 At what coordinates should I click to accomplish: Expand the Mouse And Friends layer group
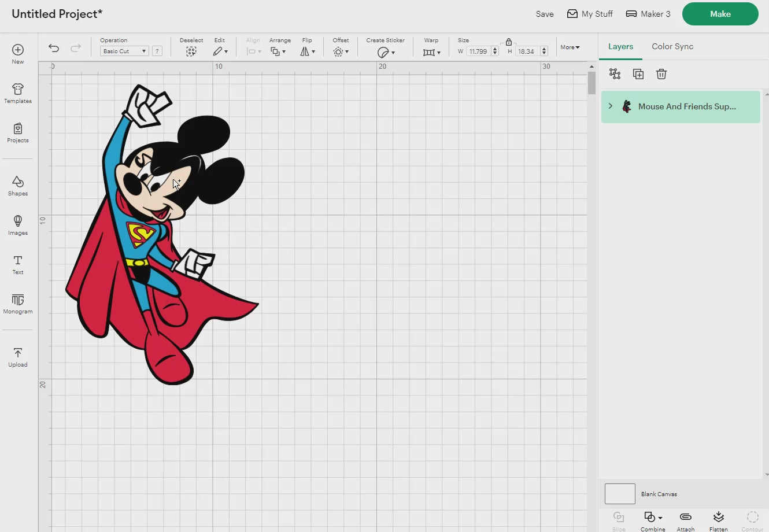(x=610, y=106)
